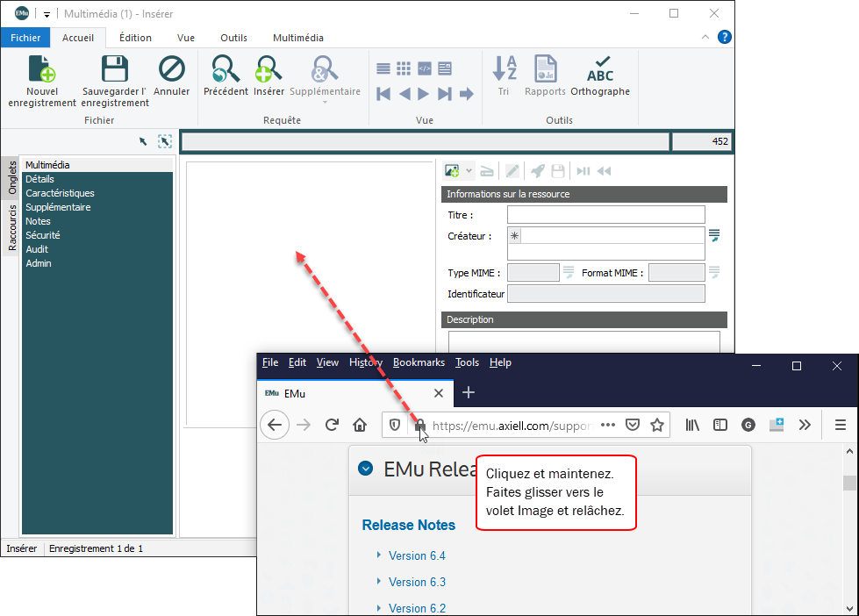Viewport: 859px width, 616px height.
Task: Run the Orthographe spell check
Action: pos(600,69)
